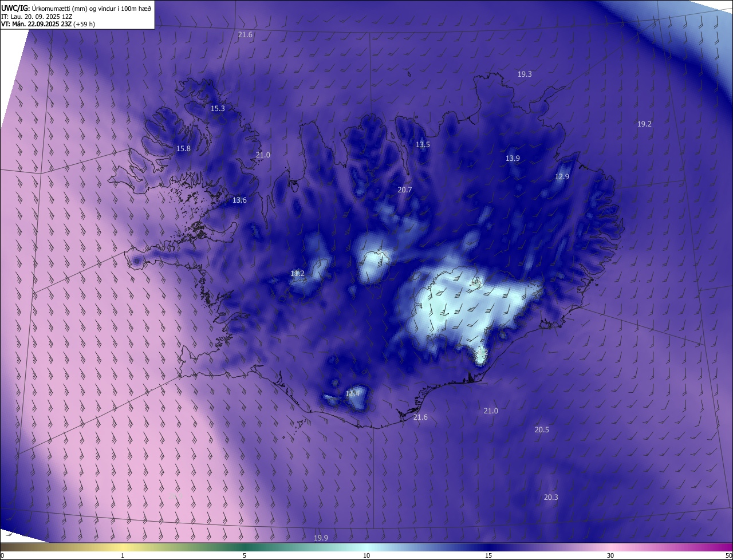Screen dimensions: 733x560
Task: Click the '50' tick on the color scale
Action: 728,555
